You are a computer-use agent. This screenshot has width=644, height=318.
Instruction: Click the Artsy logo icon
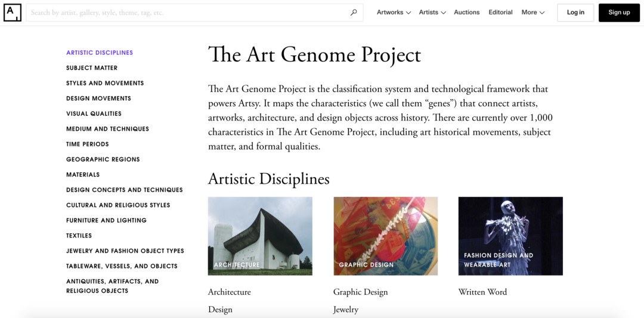coord(13,13)
